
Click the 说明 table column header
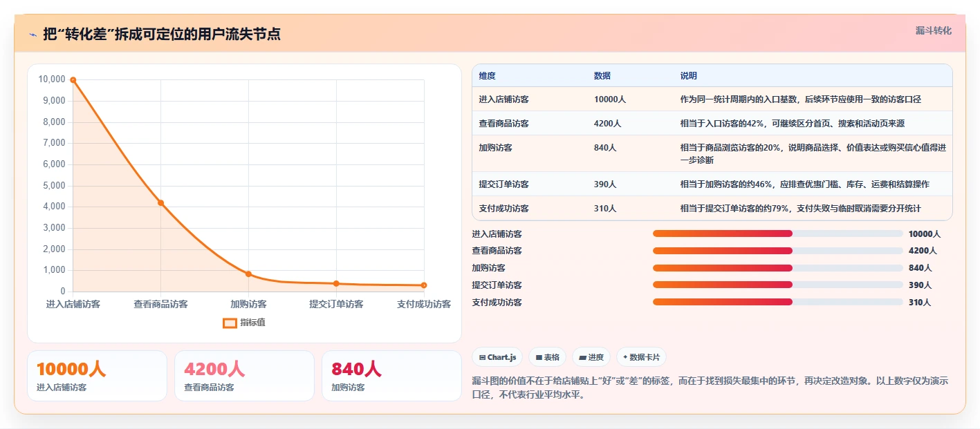(x=689, y=76)
